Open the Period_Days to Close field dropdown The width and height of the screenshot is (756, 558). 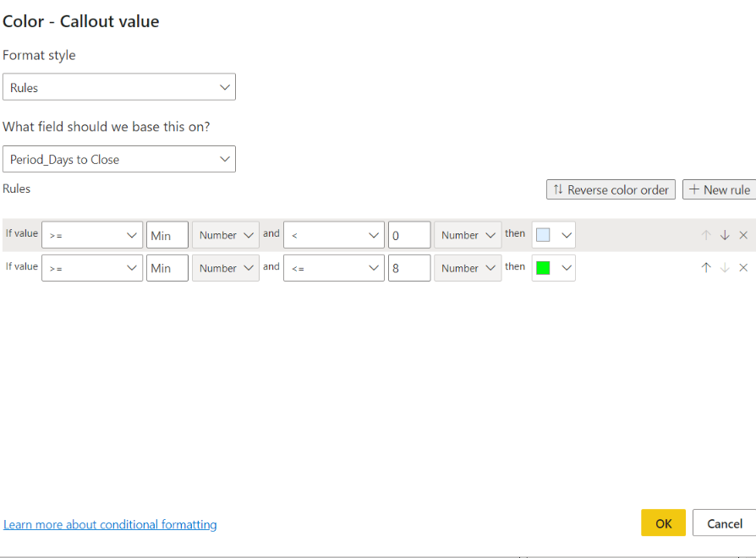click(119, 159)
